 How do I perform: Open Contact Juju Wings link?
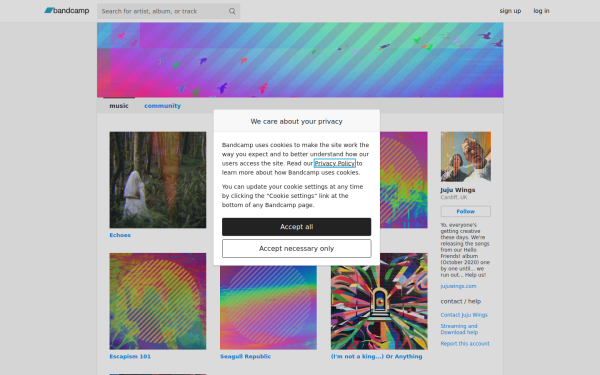tap(464, 315)
